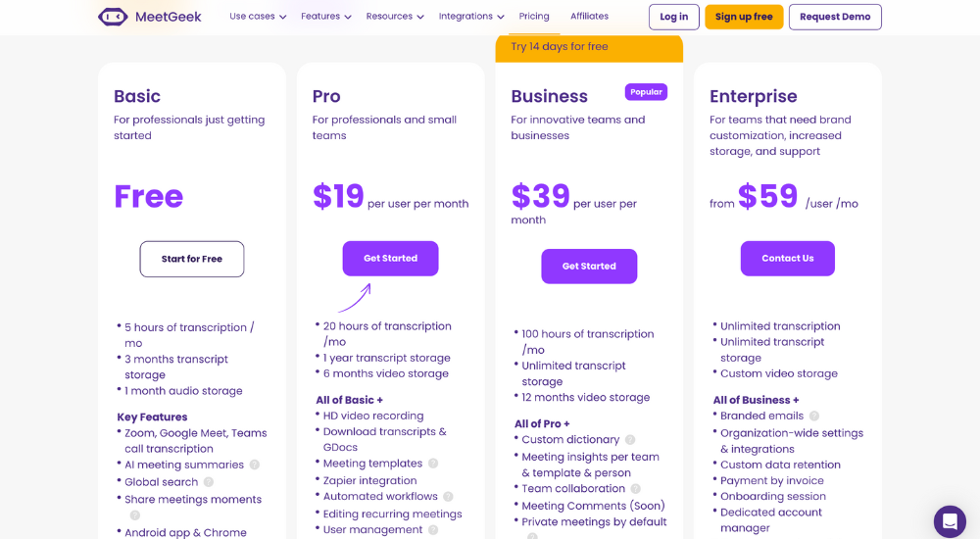980x539 pixels.
Task: Click info icon next to Meeting templates
Action: (x=433, y=464)
